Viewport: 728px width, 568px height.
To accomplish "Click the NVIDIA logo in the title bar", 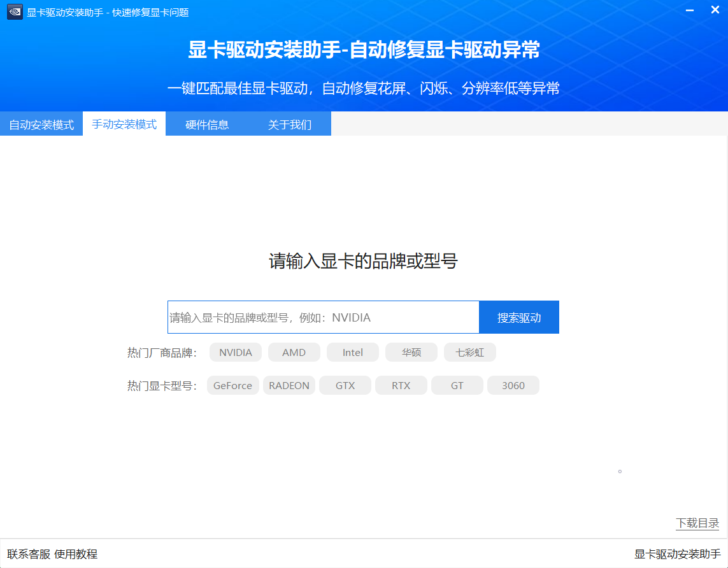I will click(15, 11).
